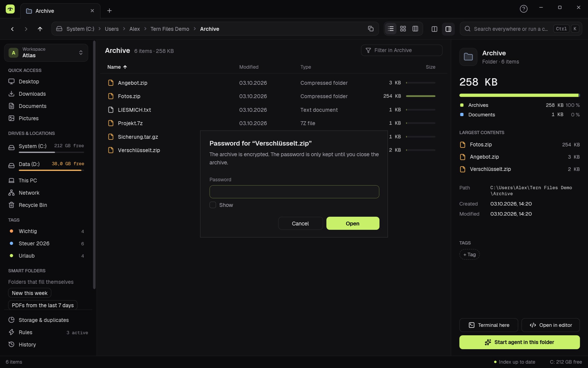588x368 pixels.
Task: Start agent in this folder
Action: (x=519, y=342)
